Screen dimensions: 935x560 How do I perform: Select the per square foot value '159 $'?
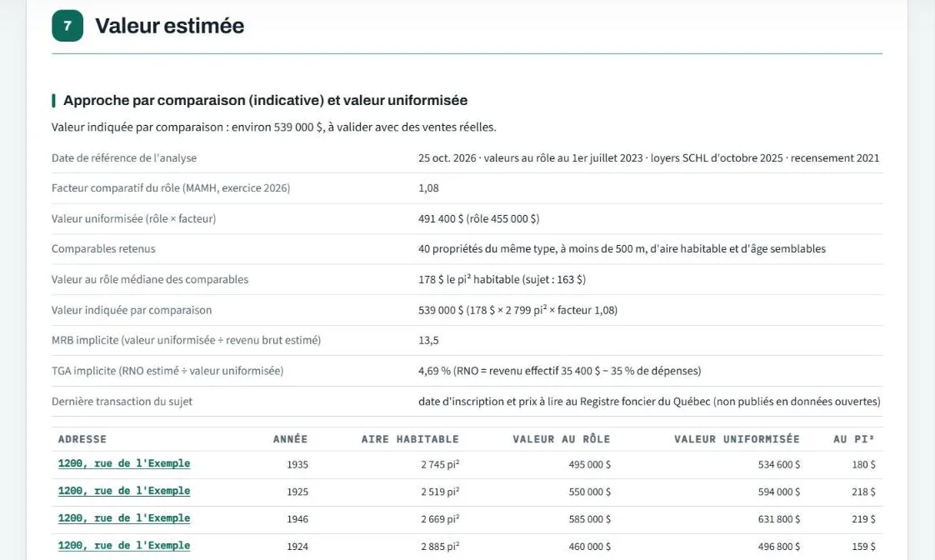coord(863,547)
